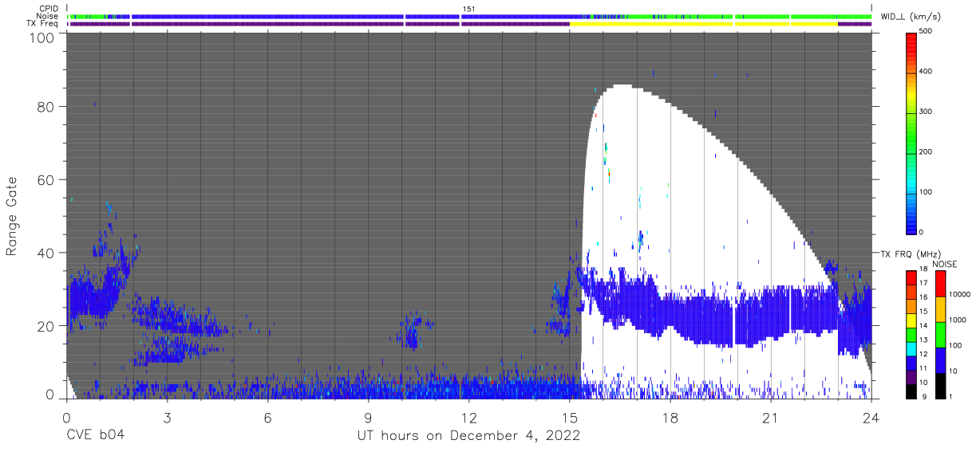The height and width of the screenshot is (452, 980).
Task: Click the TX FRQ (MHz) legend title
Action: coord(910,254)
